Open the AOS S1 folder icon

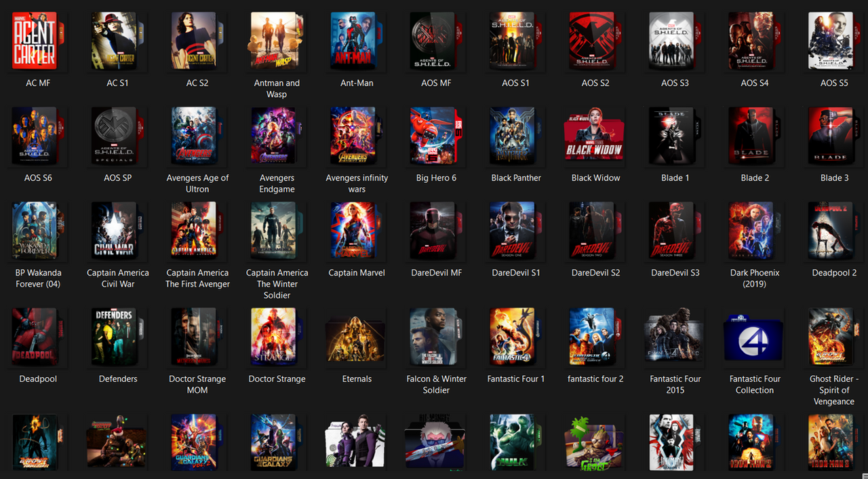click(x=516, y=41)
